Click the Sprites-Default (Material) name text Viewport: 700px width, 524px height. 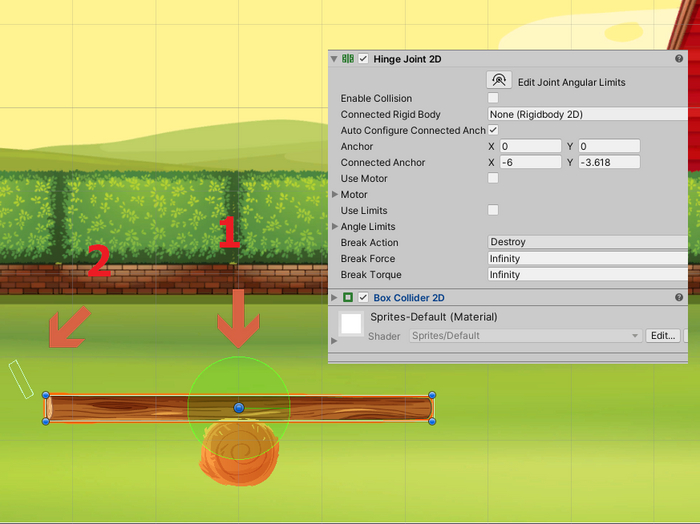(x=433, y=317)
